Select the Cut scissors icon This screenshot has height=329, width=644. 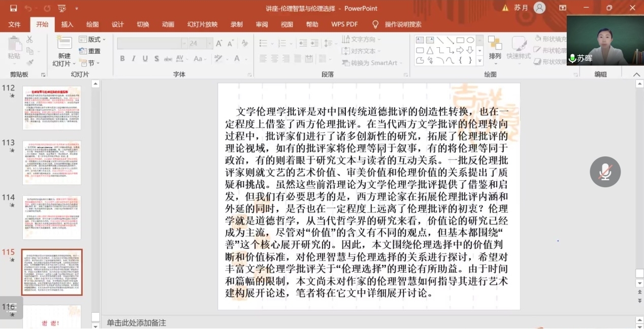point(29,40)
